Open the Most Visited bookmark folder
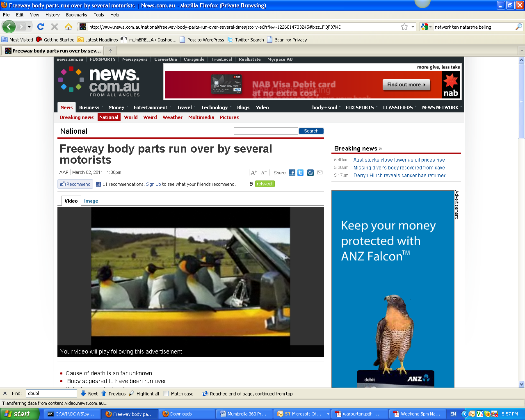This screenshot has height=420, width=525. click(17, 40)
